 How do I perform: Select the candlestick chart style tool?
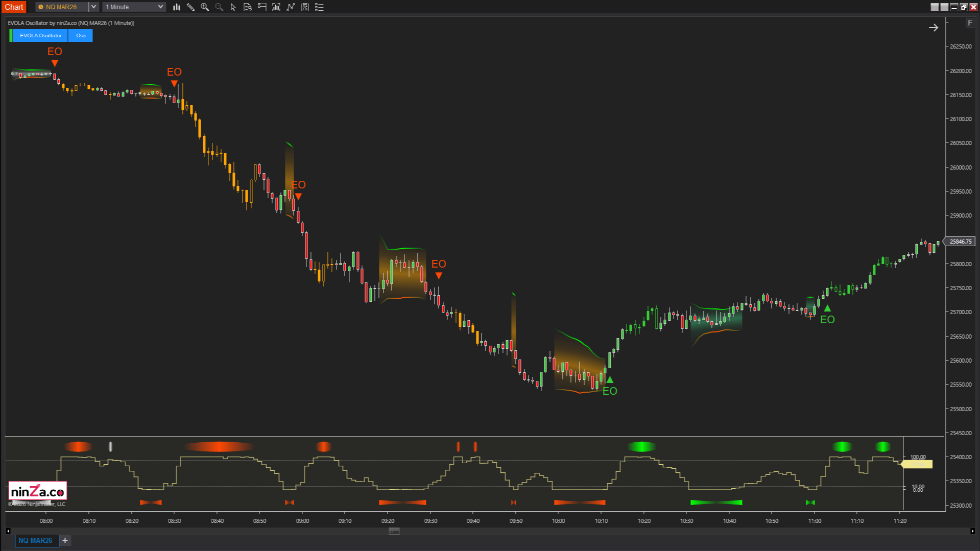pos(176,7)
